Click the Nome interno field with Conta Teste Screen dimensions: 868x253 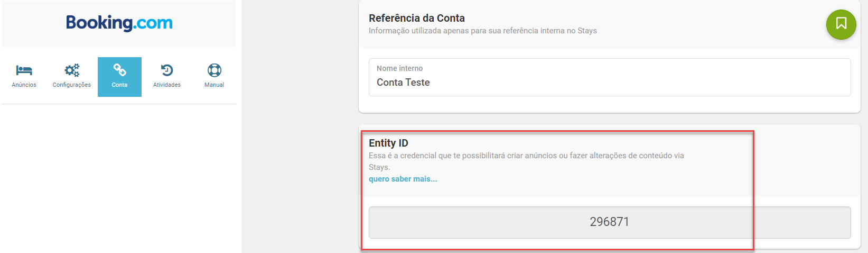(x=609, y=83)
